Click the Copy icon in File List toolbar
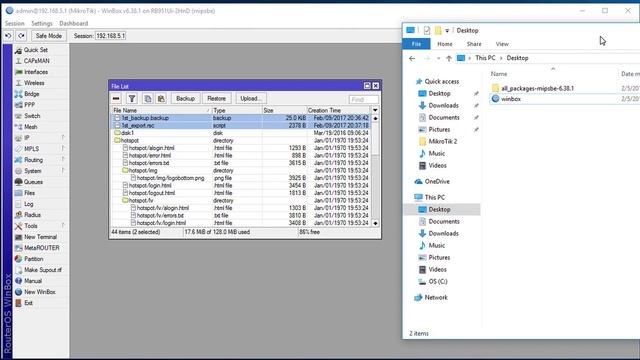The image size is (640, 360). [x=147, y=98]
